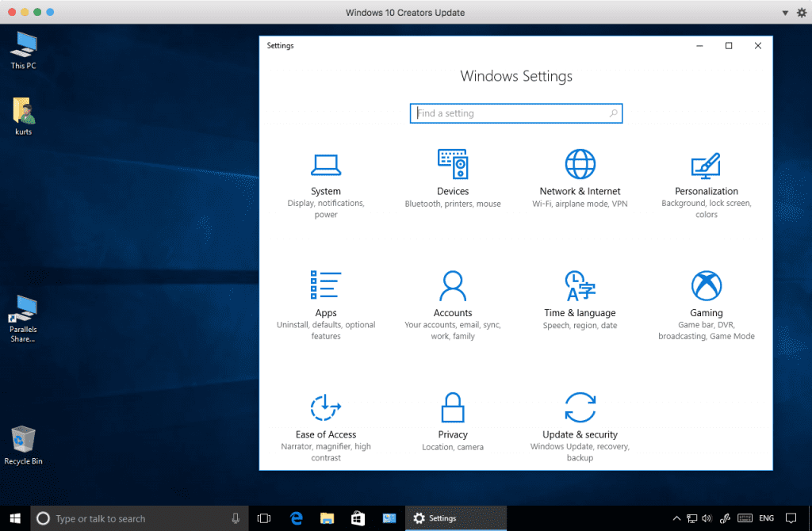Open the Devices settings category
This screenshot has height=531, width=812.
click(x=453, y=179)
